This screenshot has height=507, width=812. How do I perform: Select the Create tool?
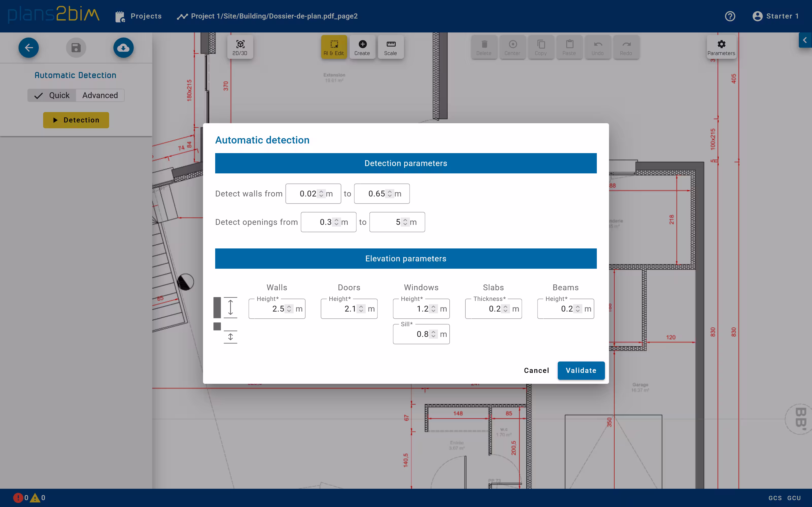(x=362, y=47)
